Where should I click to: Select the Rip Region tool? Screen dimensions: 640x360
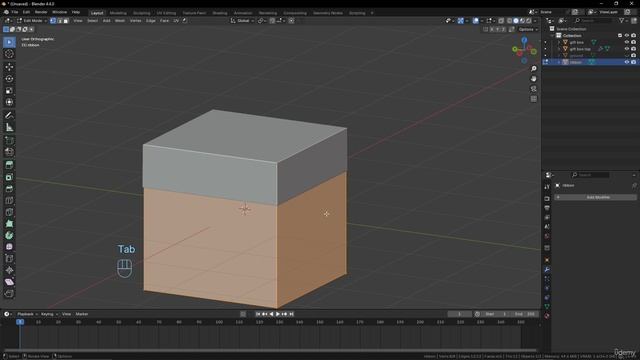(9, 294)
